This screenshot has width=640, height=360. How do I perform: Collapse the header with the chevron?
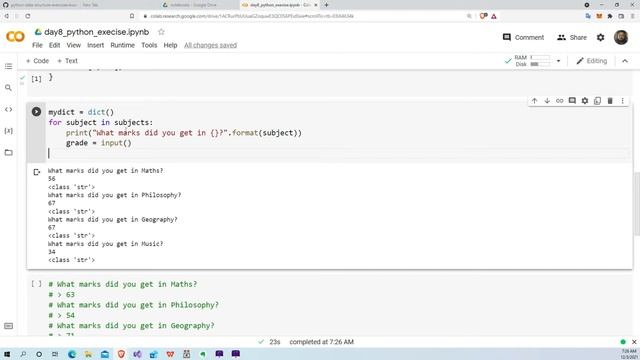[625, 61]
